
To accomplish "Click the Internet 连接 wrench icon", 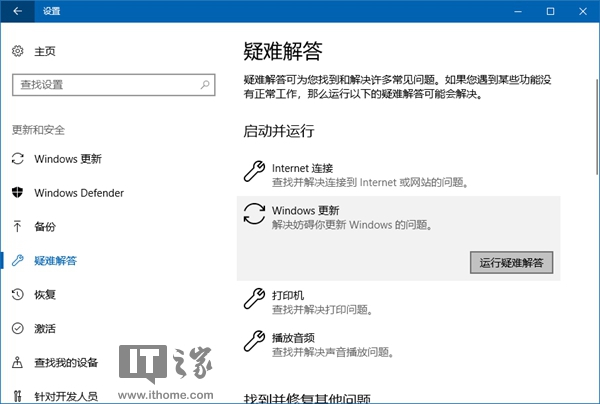I will pyautogui.click(x=254, y=171).
